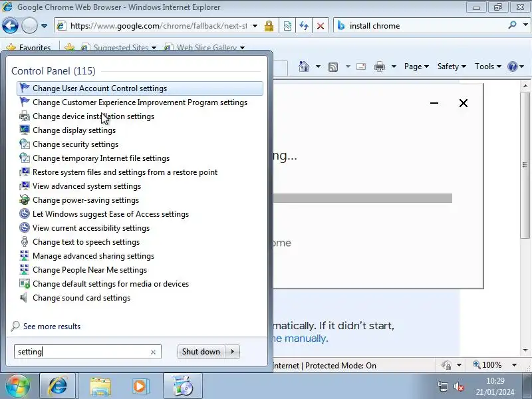Close the Chrome installer dialog with X
Screen dimensions: 532x399
463,103
